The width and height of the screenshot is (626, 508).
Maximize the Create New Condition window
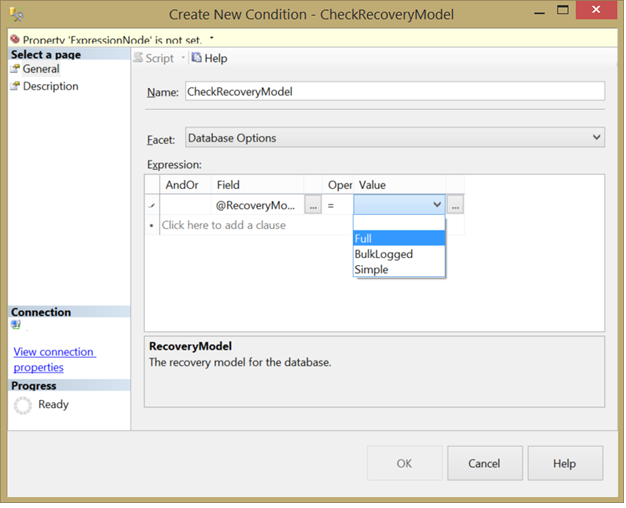[x=563, y=10]
